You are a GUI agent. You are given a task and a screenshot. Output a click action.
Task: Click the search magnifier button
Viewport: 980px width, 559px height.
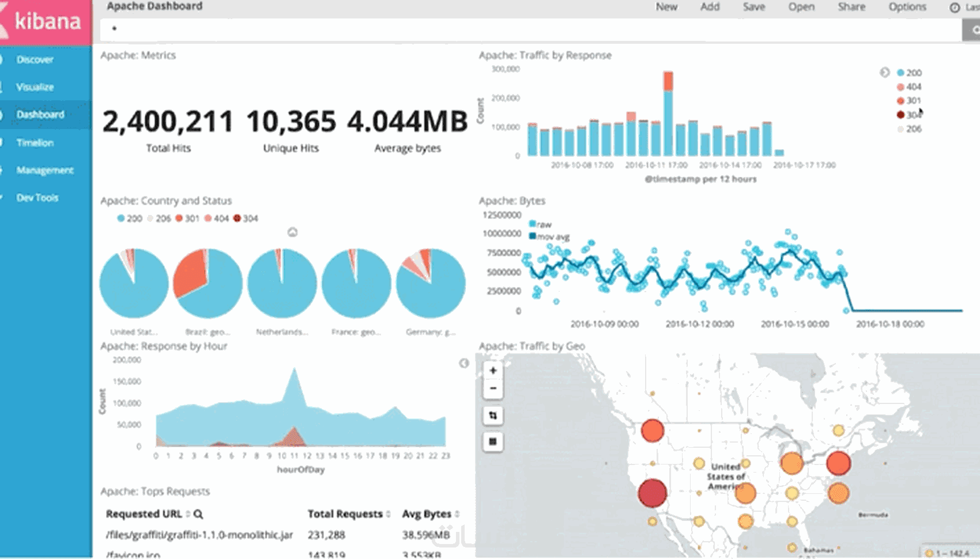(x=972, y=30)
